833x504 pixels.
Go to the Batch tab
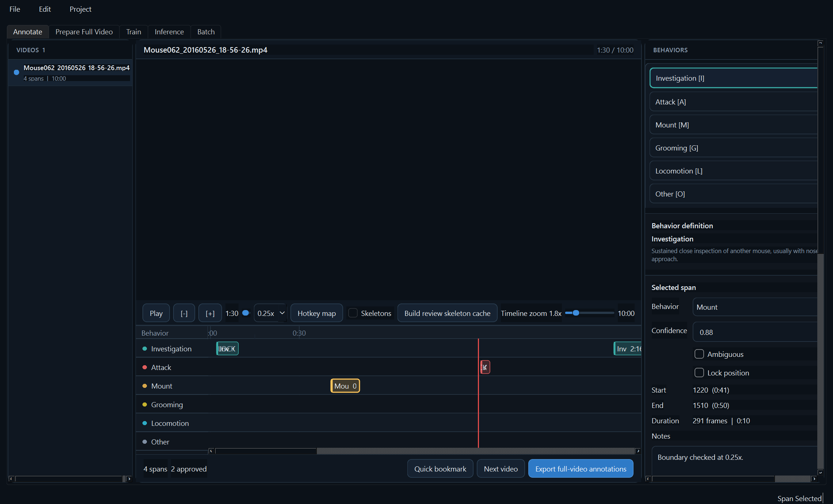click(x=206, y=32)
